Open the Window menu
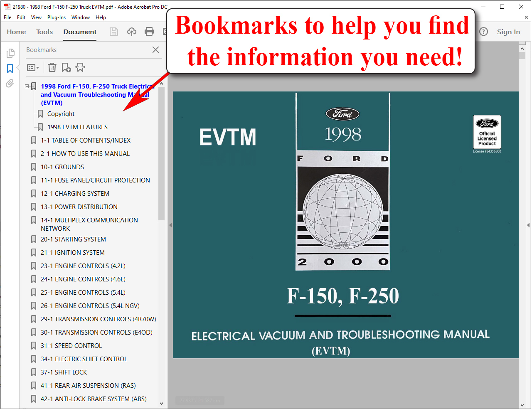This screenshot has width=532, height=409. (x=81, y=17)
